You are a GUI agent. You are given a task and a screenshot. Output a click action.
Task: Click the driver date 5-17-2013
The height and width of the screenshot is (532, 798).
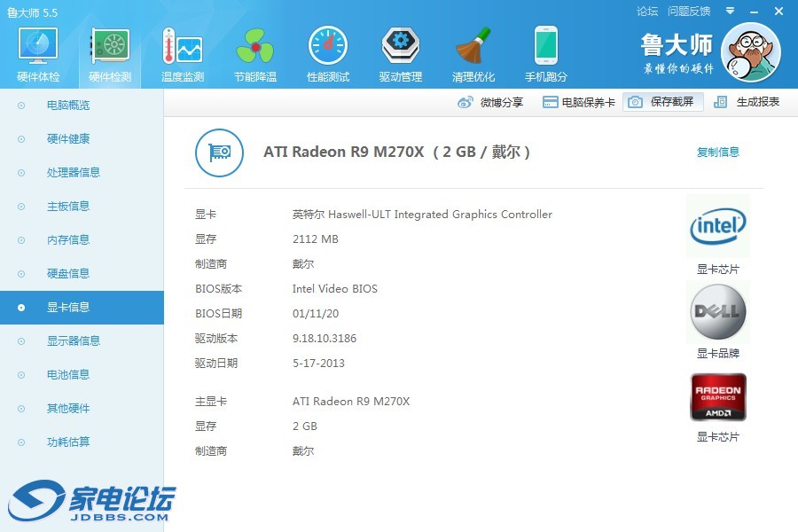tap(318, 364)
